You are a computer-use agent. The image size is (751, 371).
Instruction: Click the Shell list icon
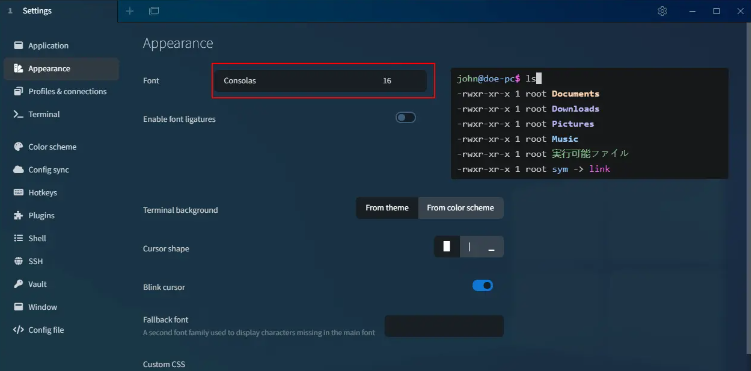pos(19,238)
